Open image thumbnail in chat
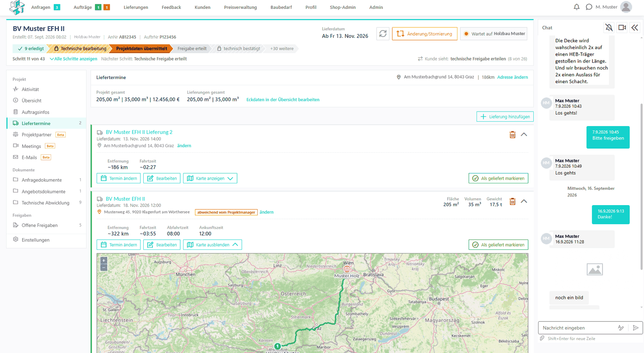 pyautogui.click(x=594, y=269)
